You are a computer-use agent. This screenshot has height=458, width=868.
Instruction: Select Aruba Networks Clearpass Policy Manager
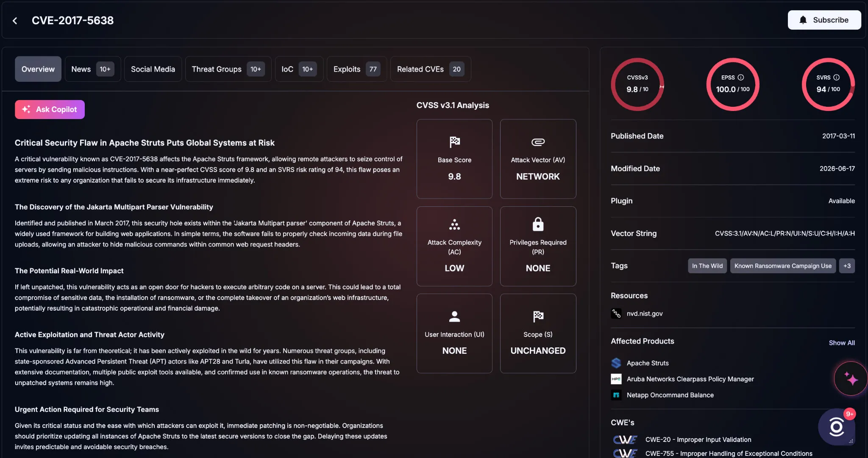(x=690, y=379)
